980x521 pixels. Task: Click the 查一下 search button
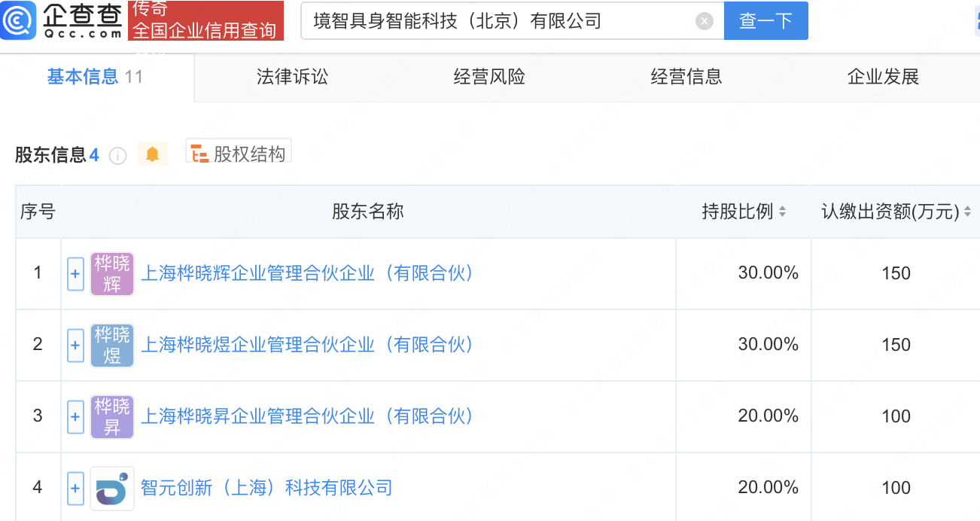[766, 21]
